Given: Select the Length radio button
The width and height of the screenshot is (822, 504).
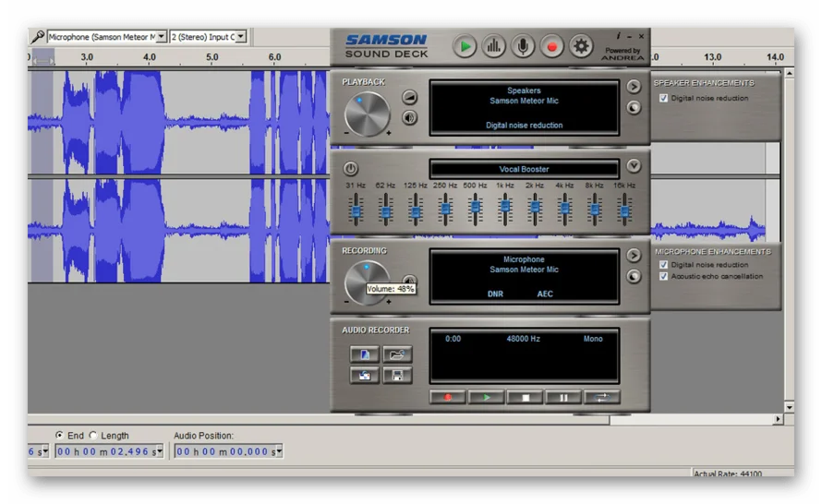Looking at the screenshot, I should tap(92, 435).
